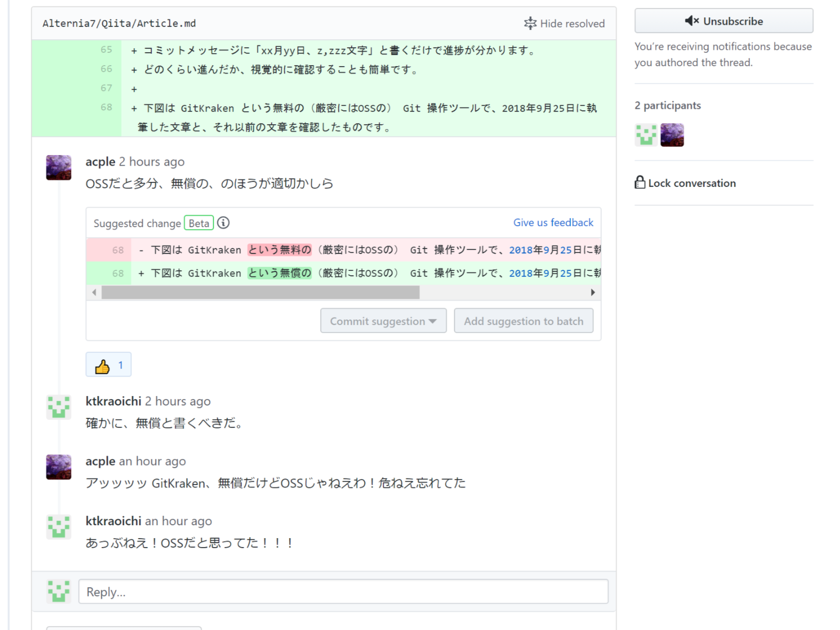View acple's participant avatar in sidebar

(672, 135)
